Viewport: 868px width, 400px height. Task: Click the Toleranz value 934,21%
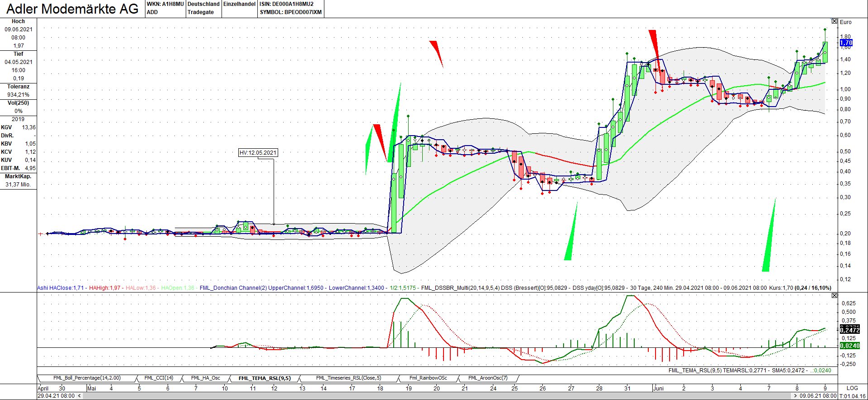pos(19,95)
